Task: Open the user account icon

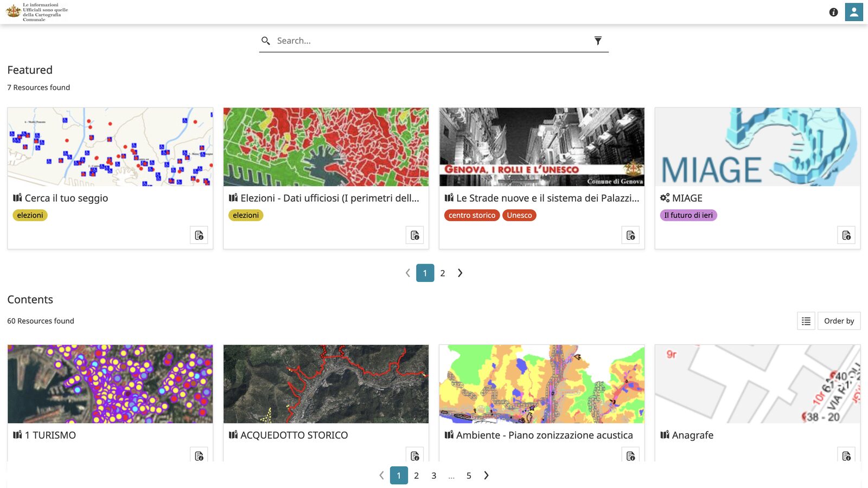Action: pos(854,12)
